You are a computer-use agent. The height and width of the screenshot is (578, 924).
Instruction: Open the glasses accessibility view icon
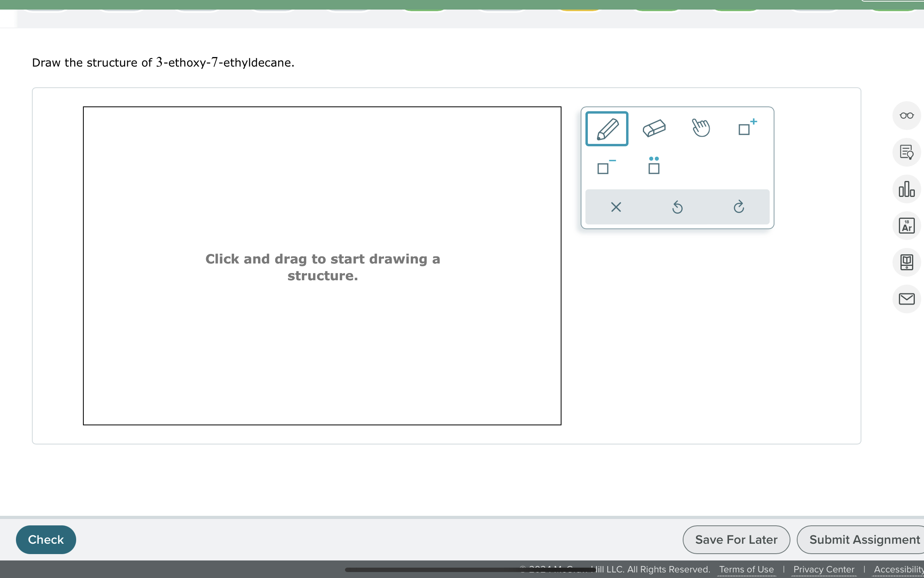click(906, 116)
